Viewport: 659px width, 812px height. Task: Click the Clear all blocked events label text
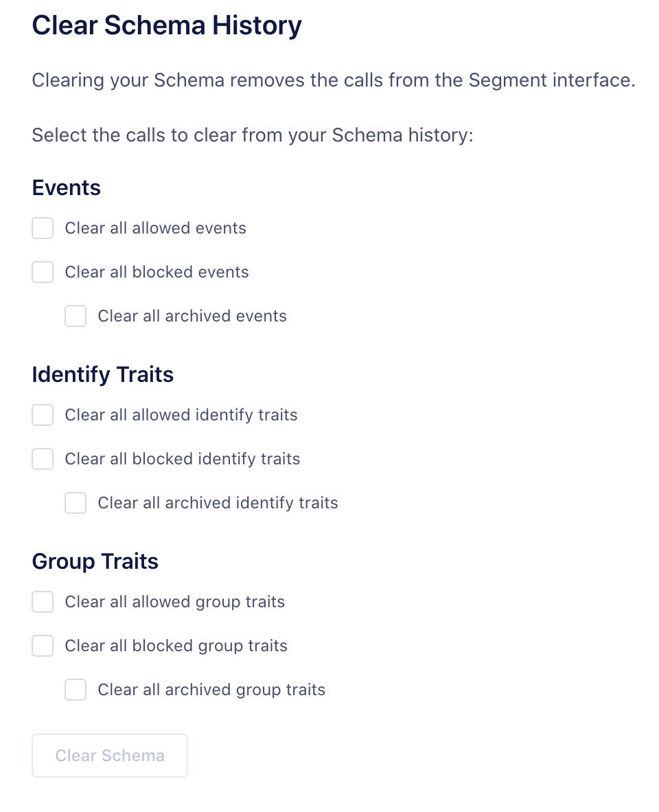point(157,272)
